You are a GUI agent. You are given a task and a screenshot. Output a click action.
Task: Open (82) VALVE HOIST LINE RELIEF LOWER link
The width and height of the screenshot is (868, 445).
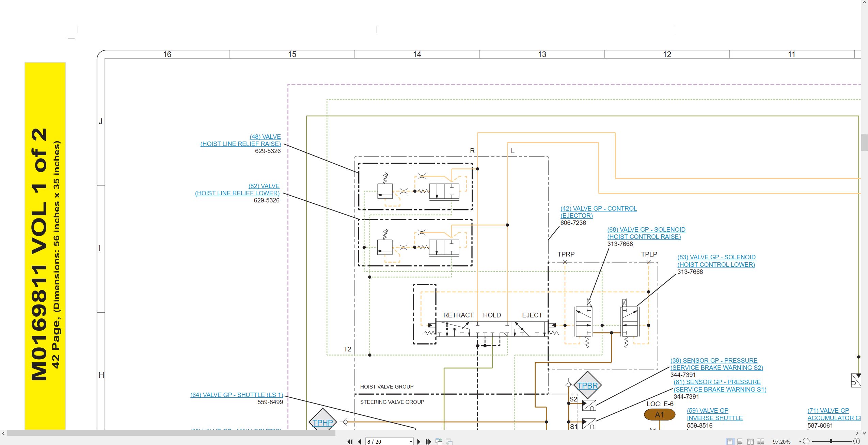point(237,189)
